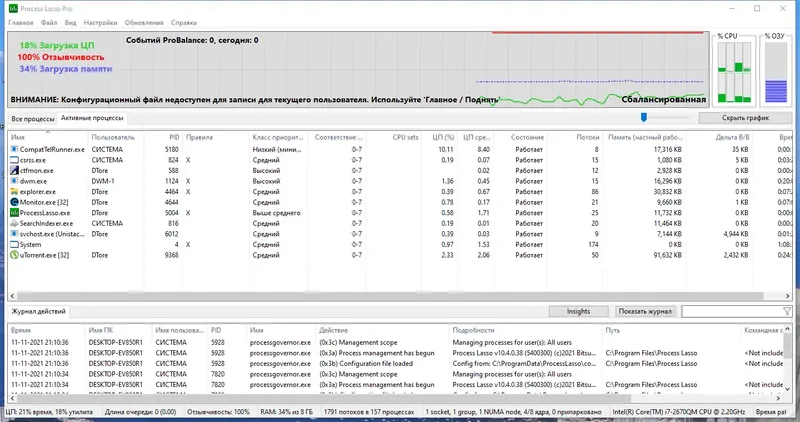
Task: Click the log filter funnel icon
Action: click(x=787, y=311)
